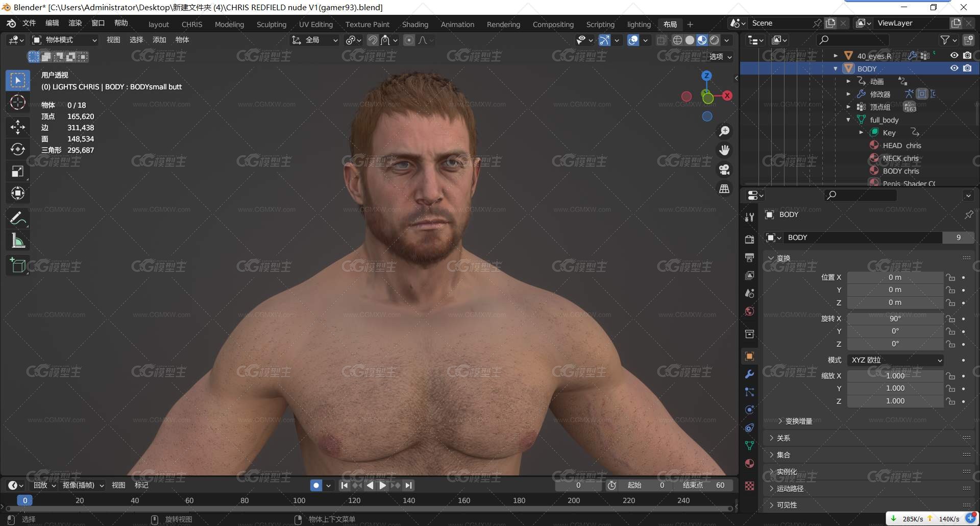Screen dimensions: 980x526
Task: Open the Output properties printer tab
Action: [749, 257]
